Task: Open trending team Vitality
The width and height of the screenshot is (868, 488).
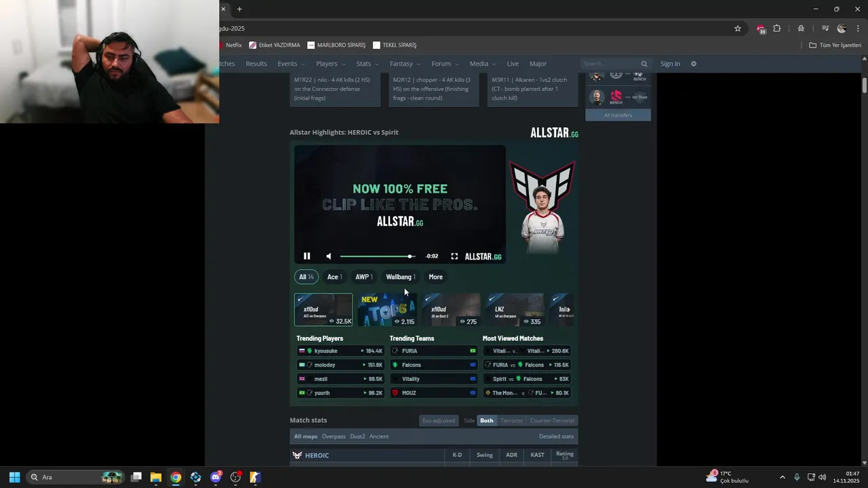Action: (x=433, y=379)
